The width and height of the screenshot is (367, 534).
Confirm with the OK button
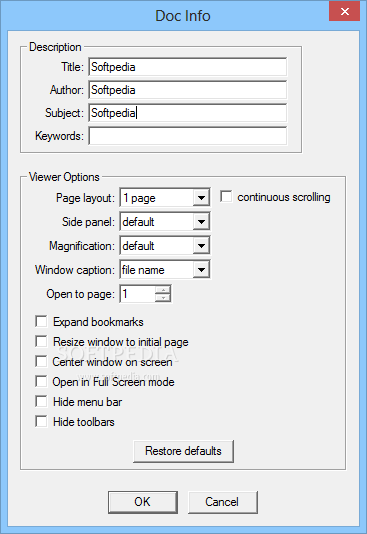click(143, 502)
